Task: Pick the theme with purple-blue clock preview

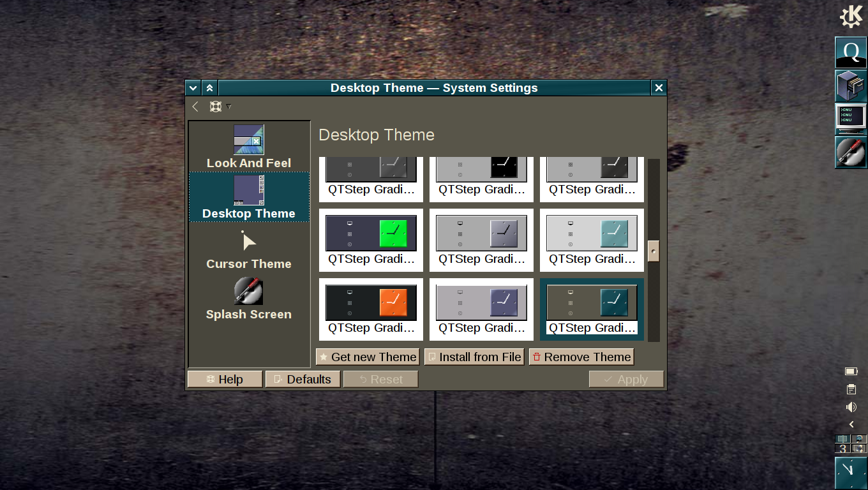Action: [x=482, y=309]
